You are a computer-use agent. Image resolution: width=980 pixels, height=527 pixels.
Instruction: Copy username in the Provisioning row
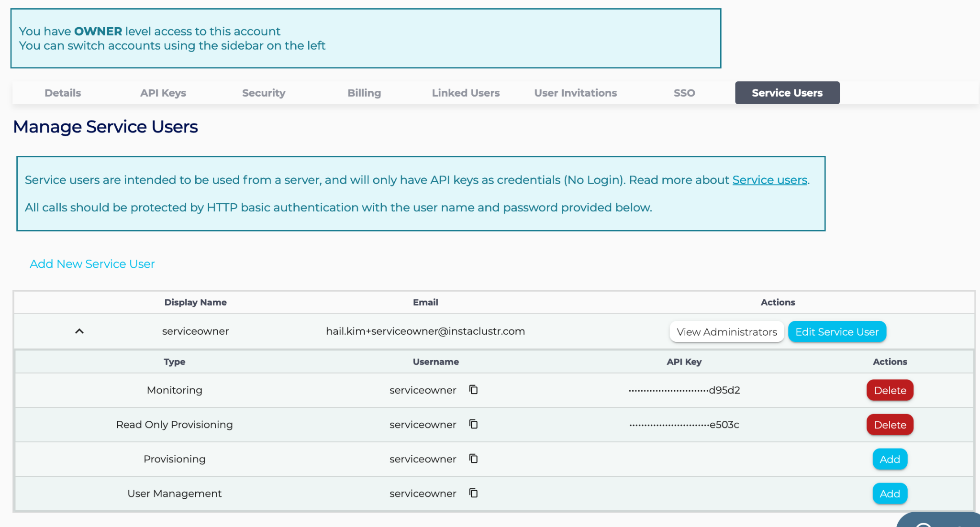(473, 459)
